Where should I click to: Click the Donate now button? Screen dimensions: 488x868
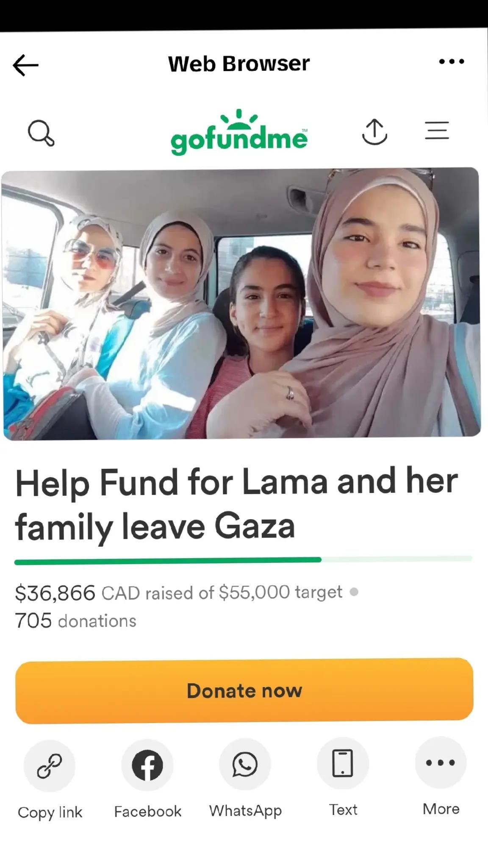(x=244, y=690)
